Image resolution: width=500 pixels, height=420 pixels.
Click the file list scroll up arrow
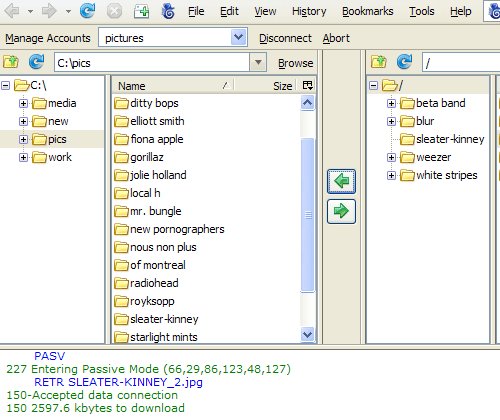click(x=307, y=103)
